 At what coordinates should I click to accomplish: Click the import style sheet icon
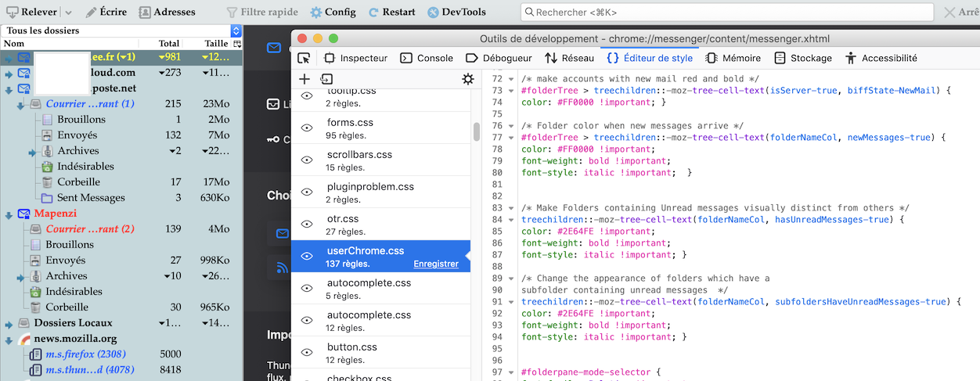326,79
